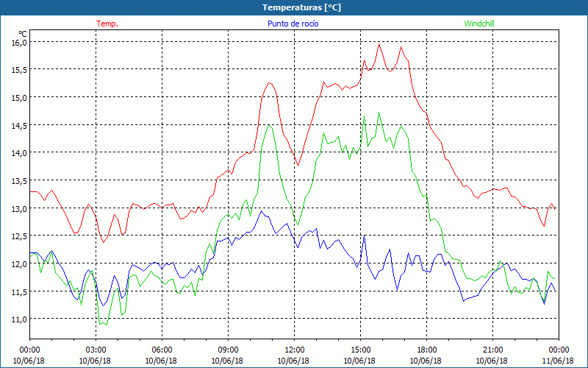Click the 18:00 time label on x-axis
The height and width of the screenshot is (368, 588).
427,350
